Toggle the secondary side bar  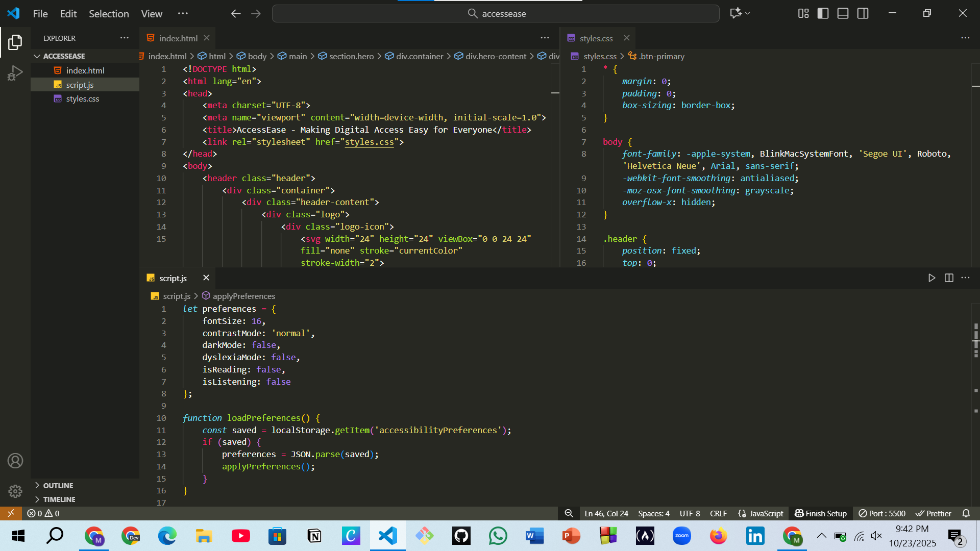point(863,14)
